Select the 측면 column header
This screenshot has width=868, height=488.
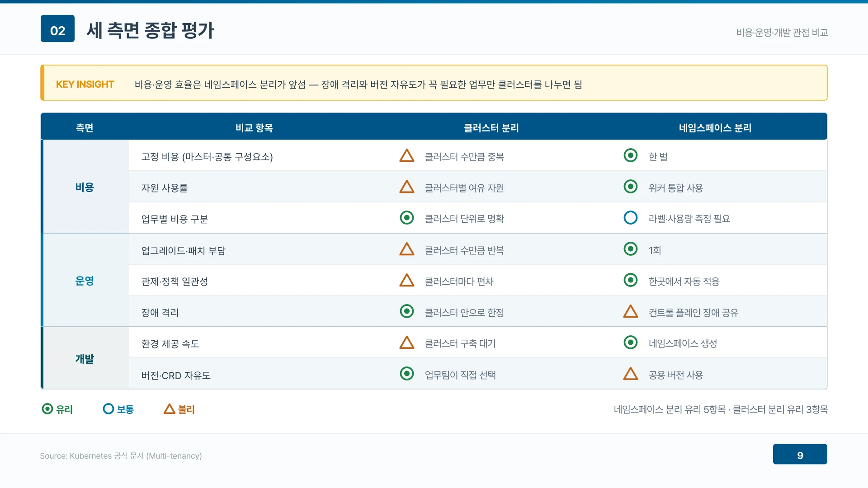coord(85,128)
